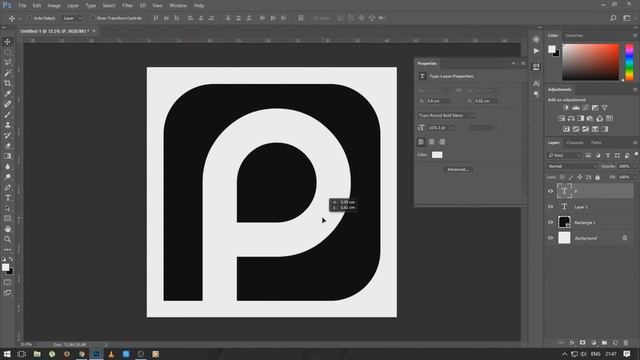The width and height of the screenshot is (640, 360).
Task: Click the Advanced button in Properties
Action: point(458,169)
